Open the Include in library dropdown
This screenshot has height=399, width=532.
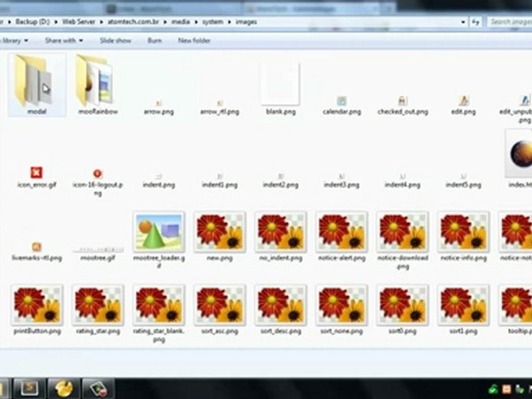tap(14, 40)
